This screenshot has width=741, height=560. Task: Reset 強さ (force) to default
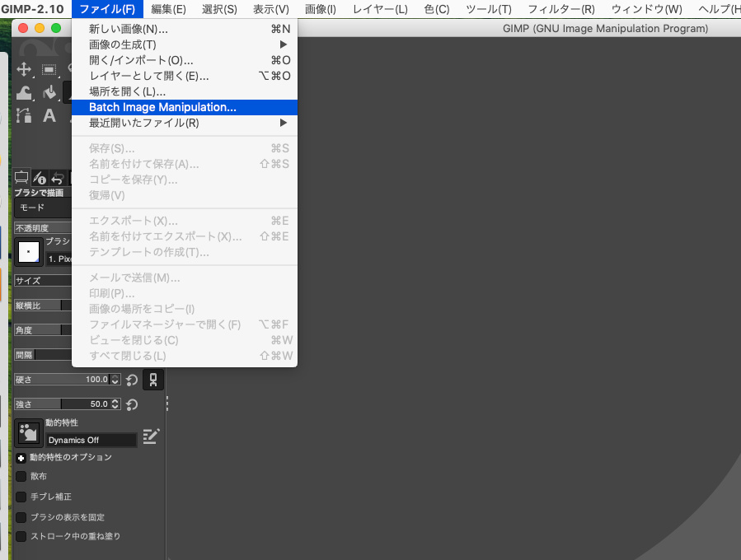[132, 404]
